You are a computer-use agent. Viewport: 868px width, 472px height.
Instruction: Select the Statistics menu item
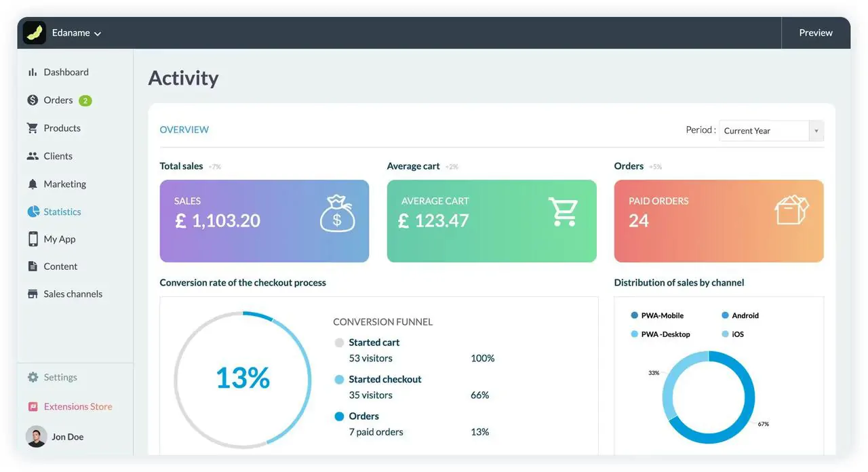coord(62,212)
